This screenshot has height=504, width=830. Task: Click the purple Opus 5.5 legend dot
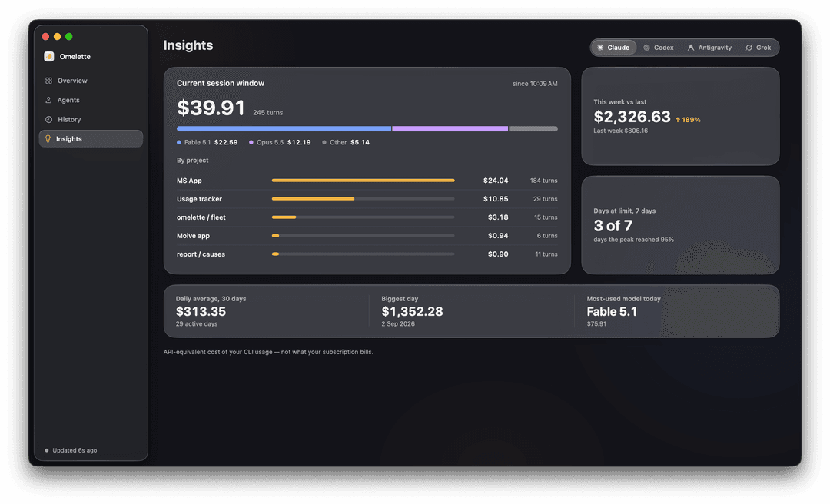[x=251, y=142]
